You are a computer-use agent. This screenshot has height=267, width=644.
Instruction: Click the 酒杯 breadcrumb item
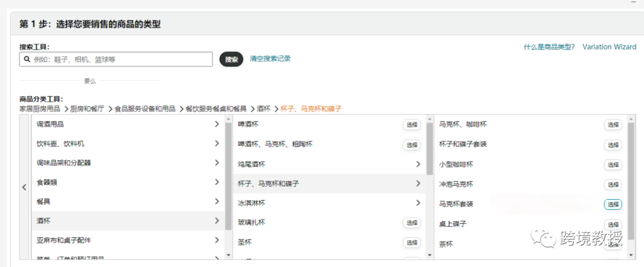[x=264, y=109]
